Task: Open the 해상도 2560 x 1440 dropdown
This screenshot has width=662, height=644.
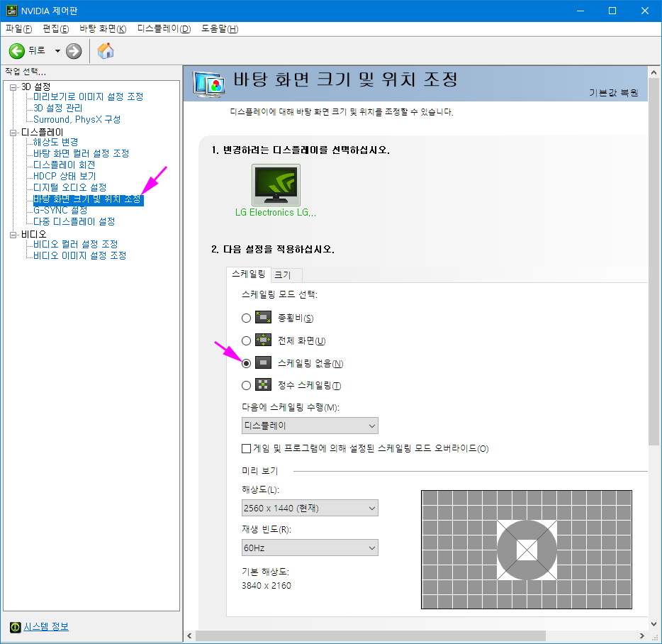Action: 310,508
